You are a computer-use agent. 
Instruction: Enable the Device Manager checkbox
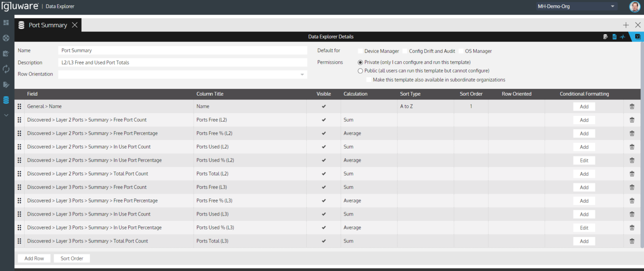click(360, 51)
